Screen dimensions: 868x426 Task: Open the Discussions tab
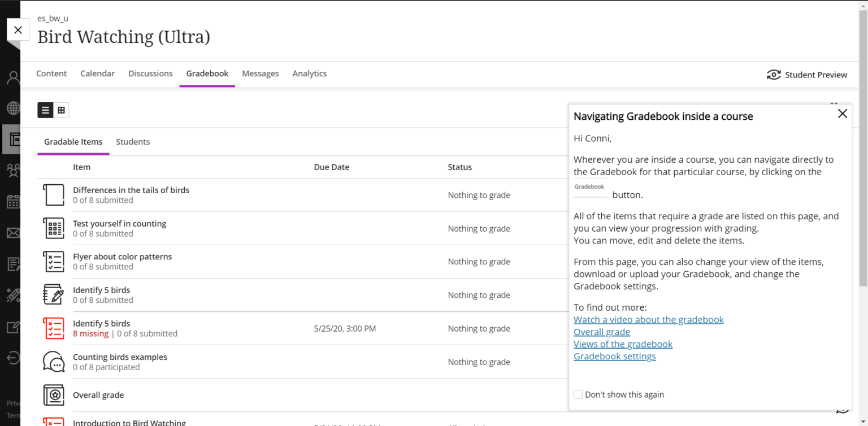[x=150, y=73]
